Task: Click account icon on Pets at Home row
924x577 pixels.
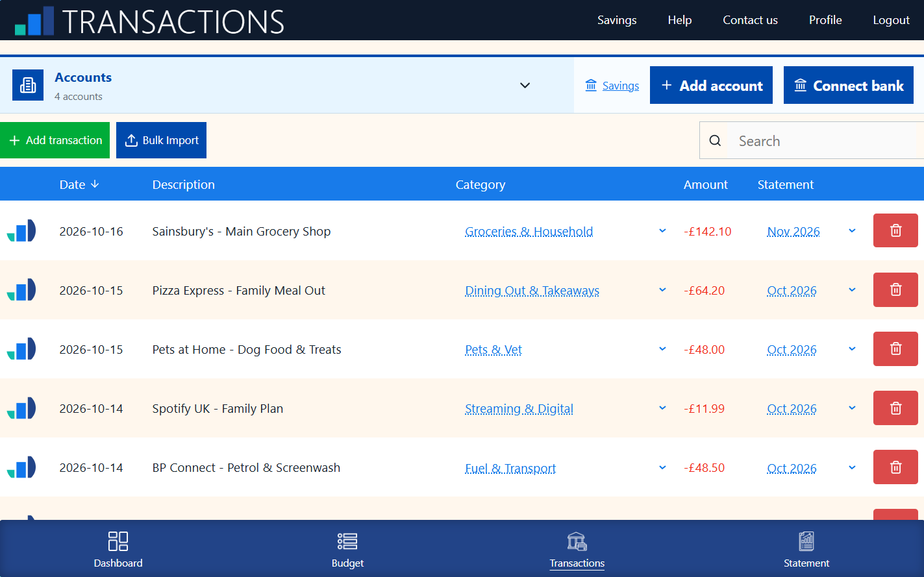Action: (x=21, y=349)
